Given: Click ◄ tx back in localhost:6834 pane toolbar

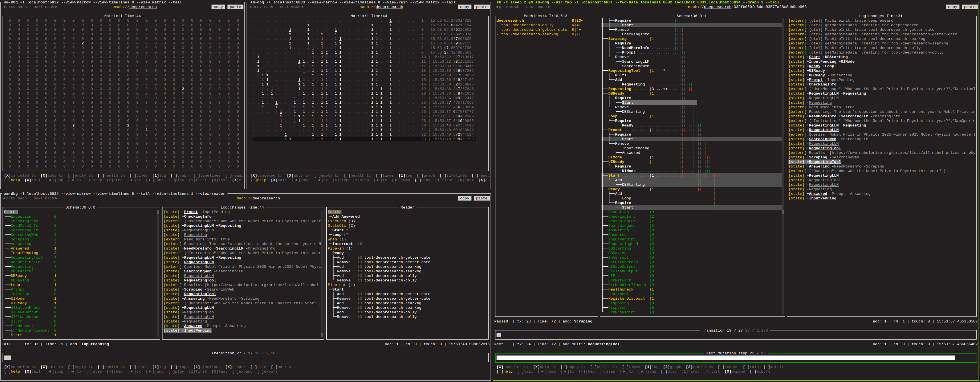Looking at the screenshot, I should tap(75, 371).
